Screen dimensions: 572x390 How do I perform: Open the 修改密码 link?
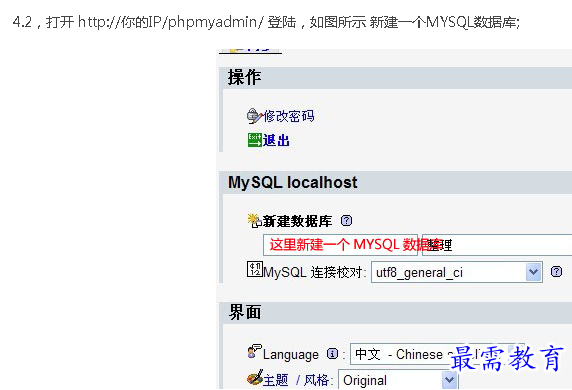tap(289, 116)
